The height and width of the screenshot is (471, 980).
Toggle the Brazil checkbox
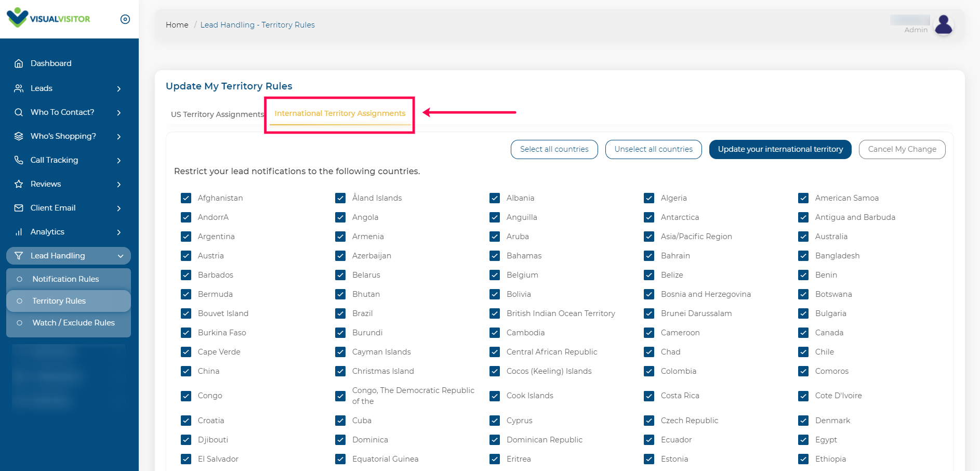coord(340,313)
